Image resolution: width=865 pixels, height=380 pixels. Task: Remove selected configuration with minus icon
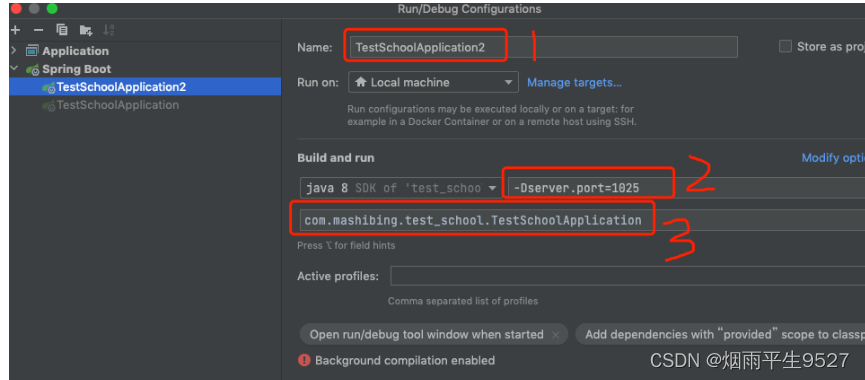[x=38, y=30]
